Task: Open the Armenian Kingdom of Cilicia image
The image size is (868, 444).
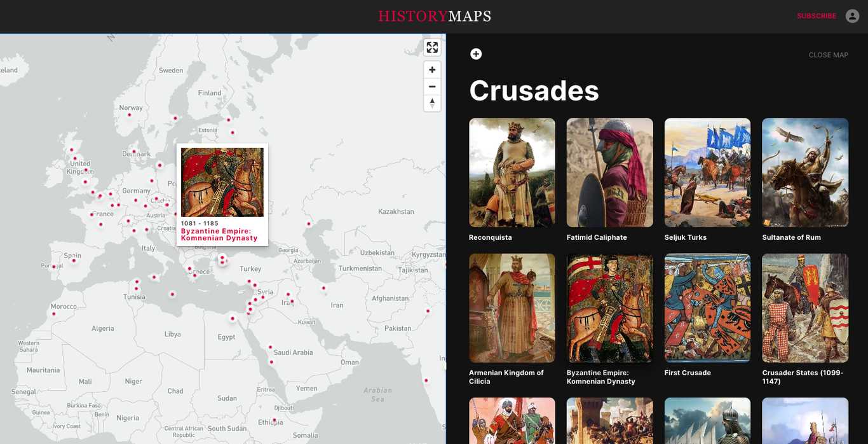Action: point(512,308)
